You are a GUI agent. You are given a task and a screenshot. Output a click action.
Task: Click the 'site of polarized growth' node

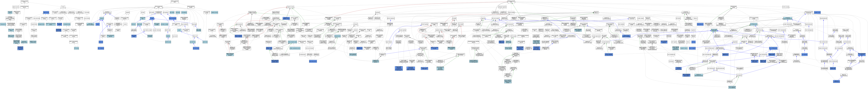pos(207,12)
